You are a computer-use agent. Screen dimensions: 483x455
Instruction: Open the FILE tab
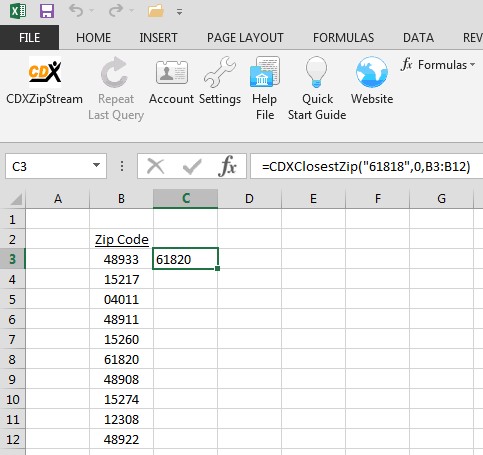click(x=29, y=38)
